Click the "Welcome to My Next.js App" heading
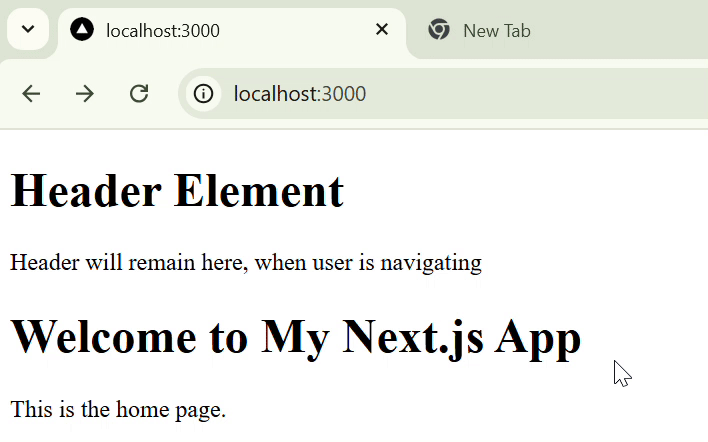This screenshot has width=708, height=442. [x=296, y=338]
